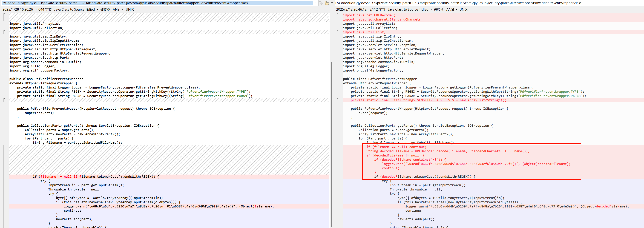Viewport: 644px width, 228px height.
Task: Click left gutter bracket beside java.util.zip gap
Action: point(4,32)
